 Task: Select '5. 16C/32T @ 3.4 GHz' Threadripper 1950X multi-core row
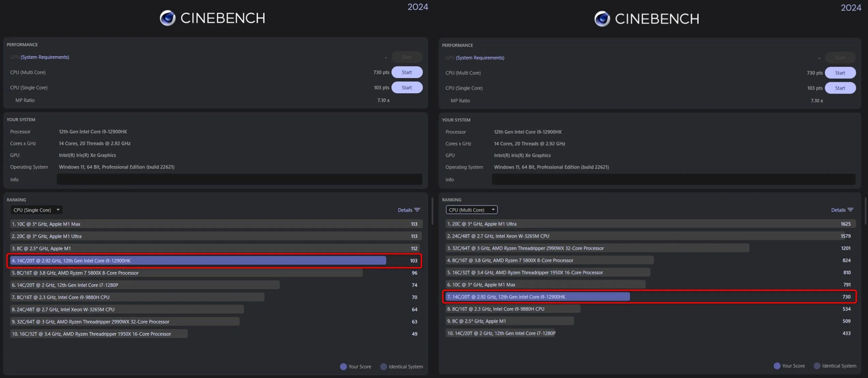tap(651, 272)
